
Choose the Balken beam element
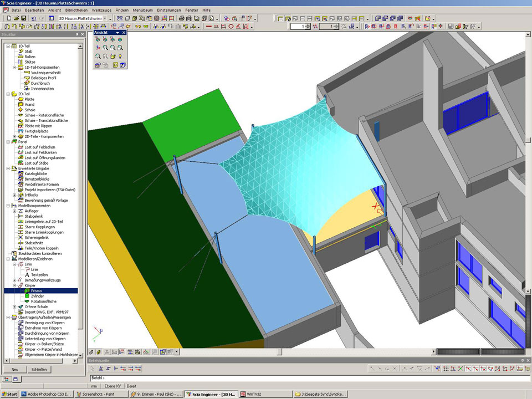30,57
